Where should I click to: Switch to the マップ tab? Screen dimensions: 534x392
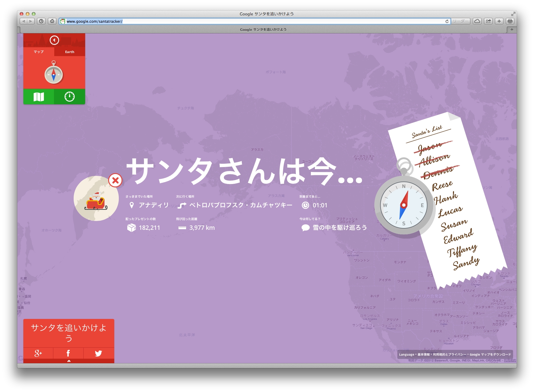(39, 52)
